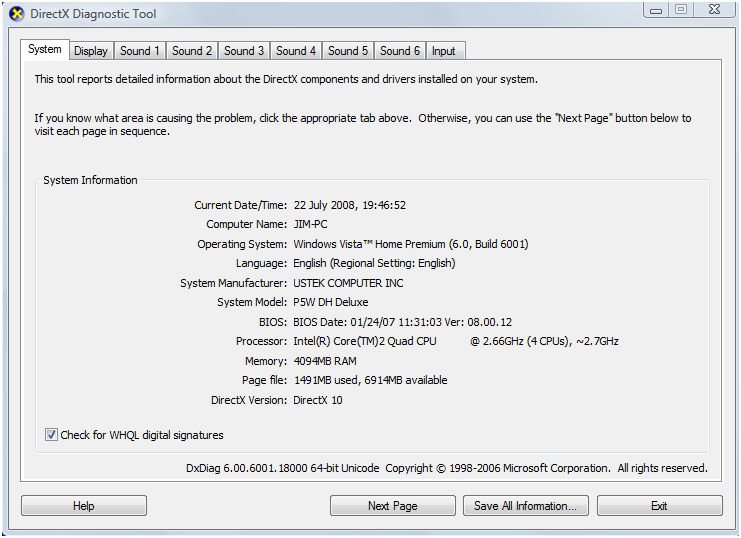Click the BIOS label
Image resolution: width=741 pixels, height=538 pixels.
(x=273, y=322)
